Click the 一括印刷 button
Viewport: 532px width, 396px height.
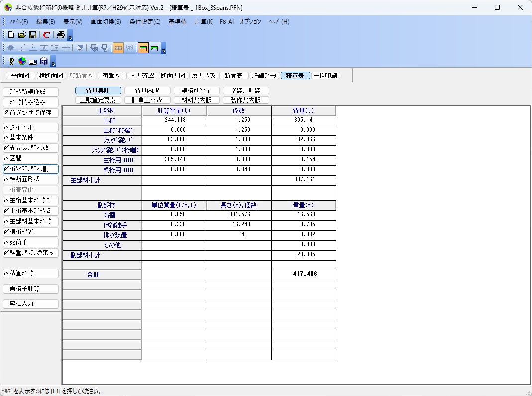click(x=325, y=75)
